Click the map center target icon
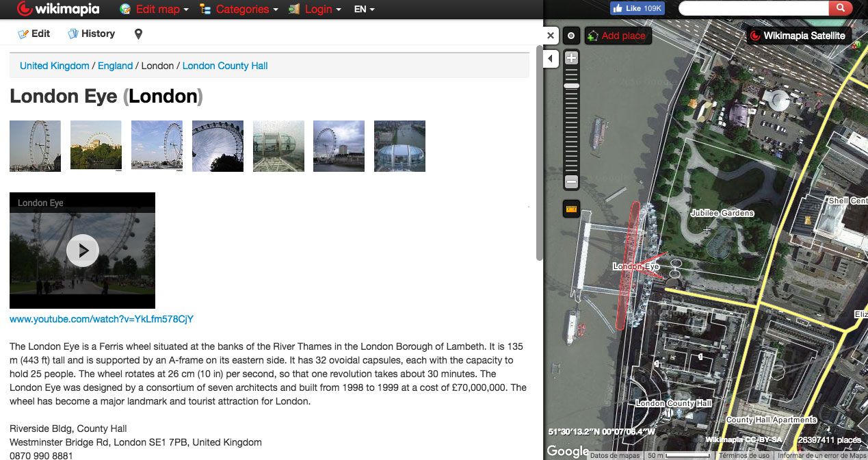 click(571, 36)
